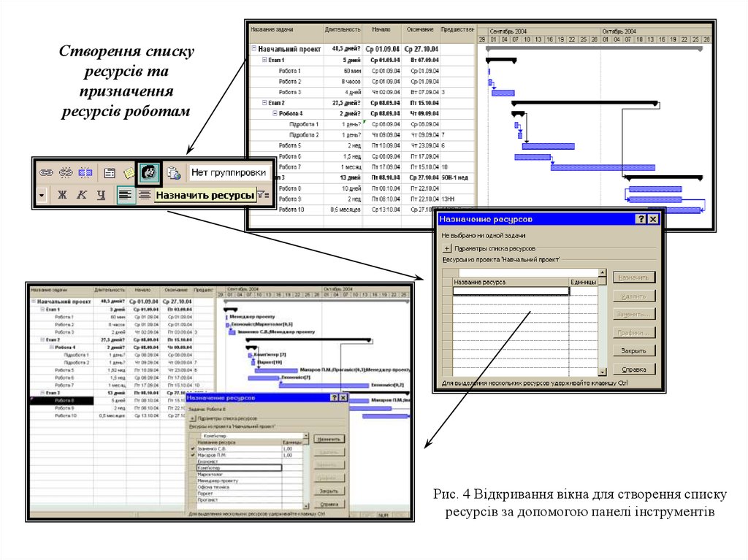
Task: Expand resource list options in small dialog
Action: point(193,418)
